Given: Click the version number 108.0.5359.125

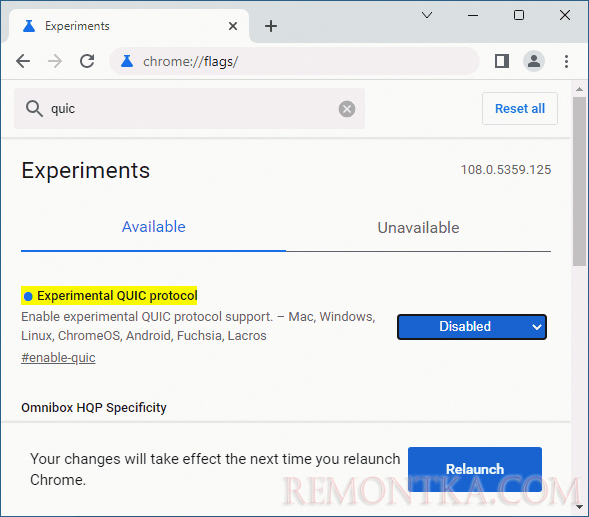Looking at the screenshot, I should coord(506,170).
